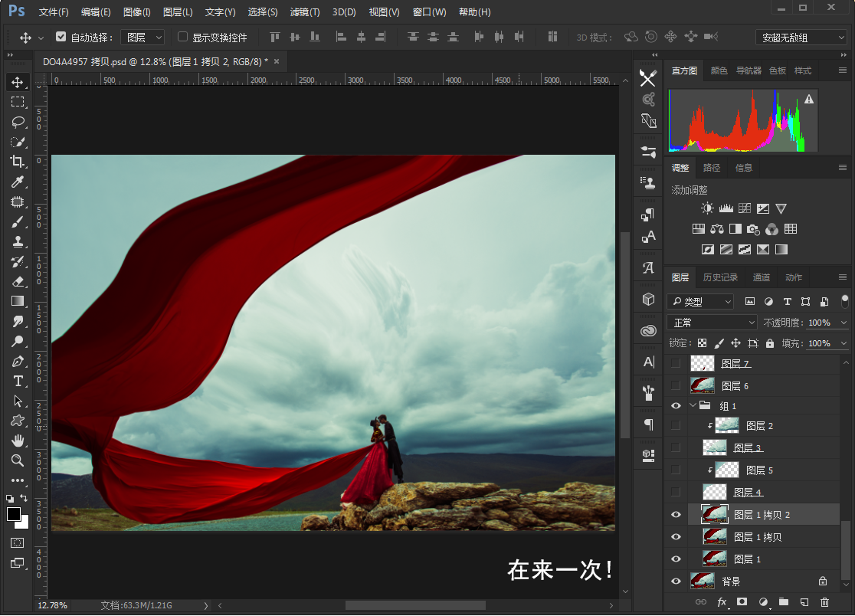Hide 图层 1 拷贝 2 layer
Screen dimensions: 855x616
point(676,515)
